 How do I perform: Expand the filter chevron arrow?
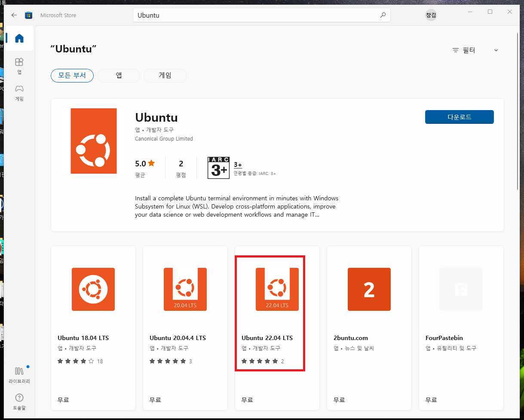point(496,50)
